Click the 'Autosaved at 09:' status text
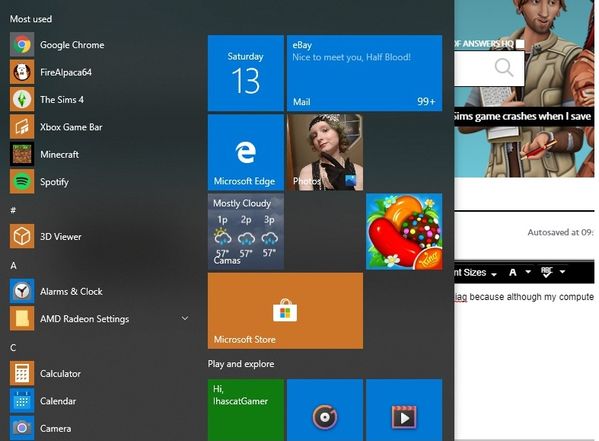The height and width of the screenshot is (441, 599). coord(560,232)
